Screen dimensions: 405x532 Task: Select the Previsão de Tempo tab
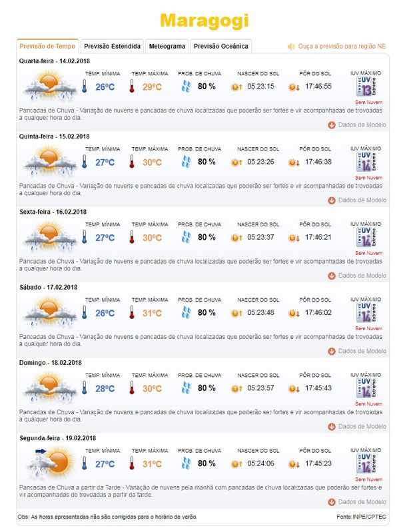click(47, 46)
